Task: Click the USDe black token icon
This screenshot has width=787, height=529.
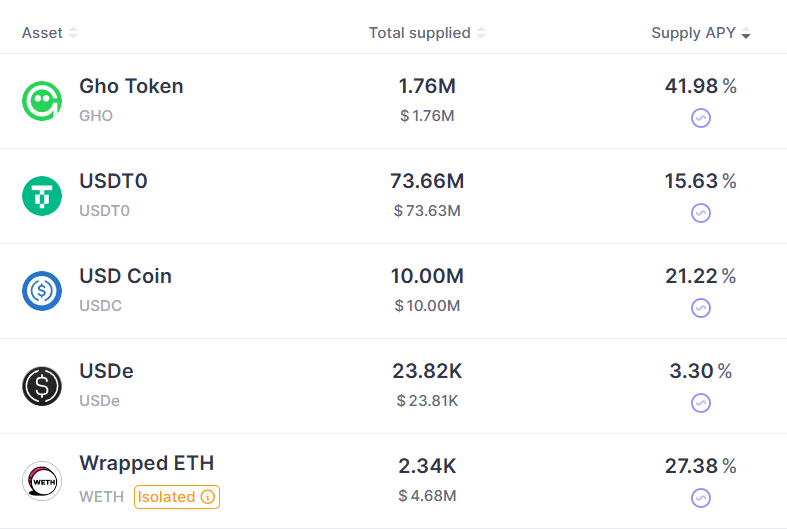Action: click(42, 386)
